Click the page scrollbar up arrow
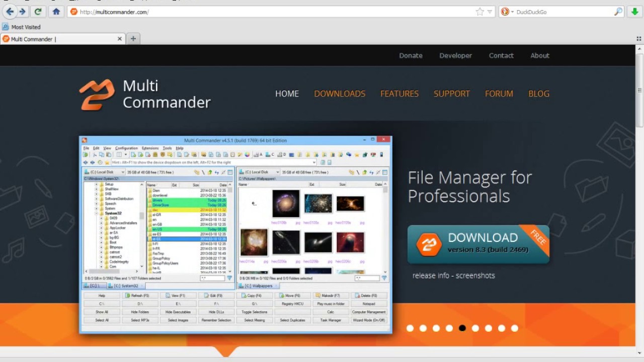The width and height of the screenshot is (644, 362). (639, 48)
